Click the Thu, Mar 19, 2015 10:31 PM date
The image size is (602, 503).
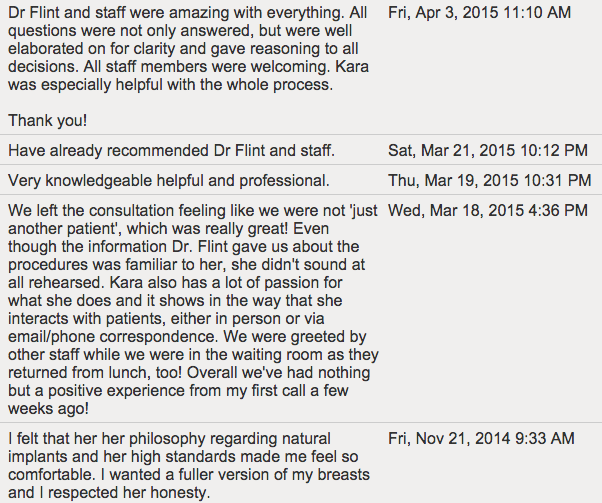pyautogui.click(x=490, y=180)
